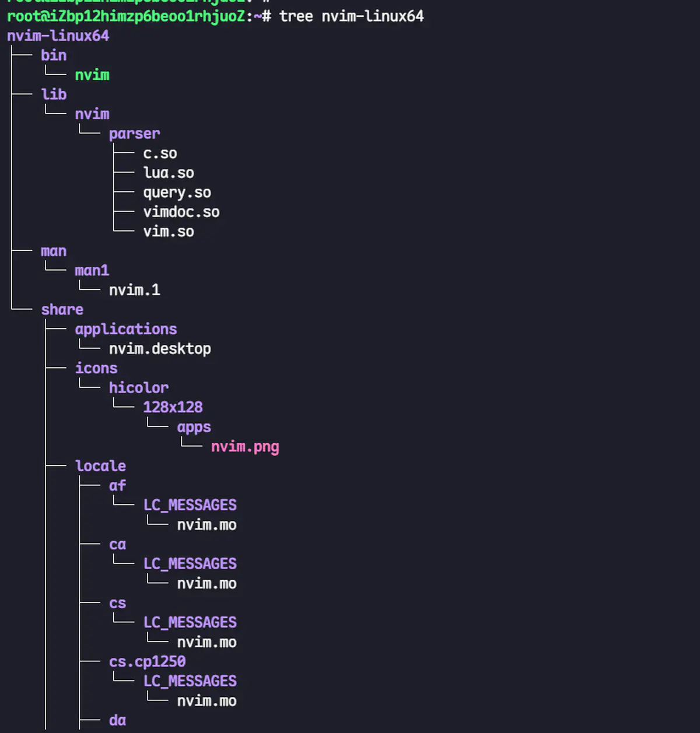The height and width of the screenshot is (733, 700).
Task: Select 'nvim.mo' inside the cs.cp1250 locale
Action: [207, 702]
